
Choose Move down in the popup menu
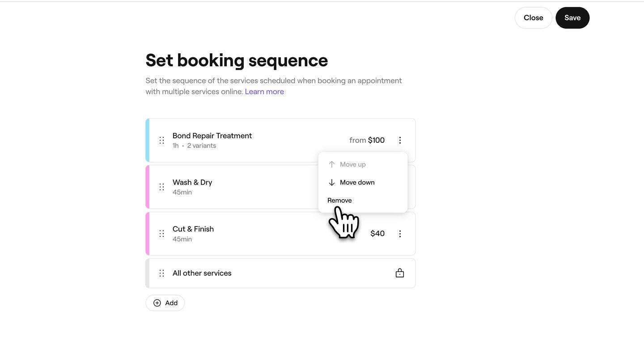pyautogui.click(x=357, y=182)
